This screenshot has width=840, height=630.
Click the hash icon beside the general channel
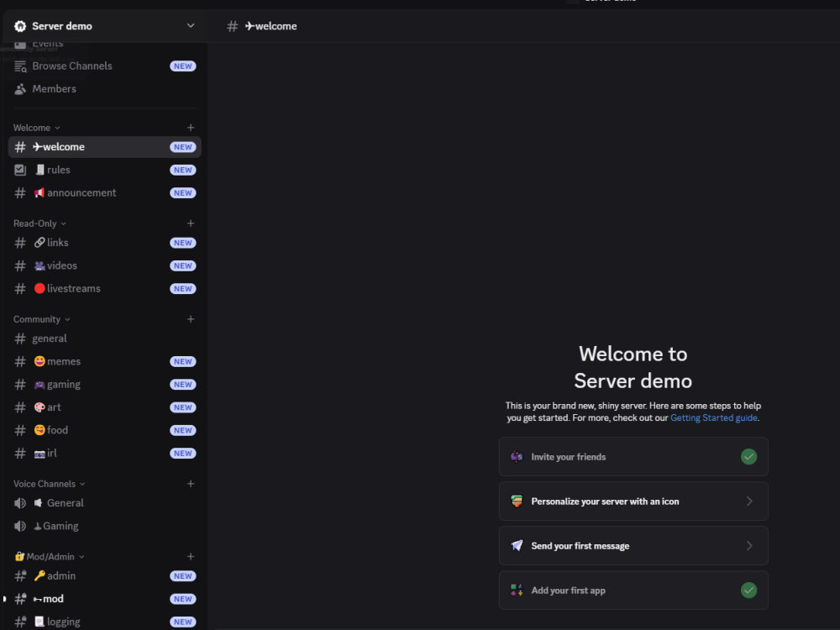click(x=20, y=339)
